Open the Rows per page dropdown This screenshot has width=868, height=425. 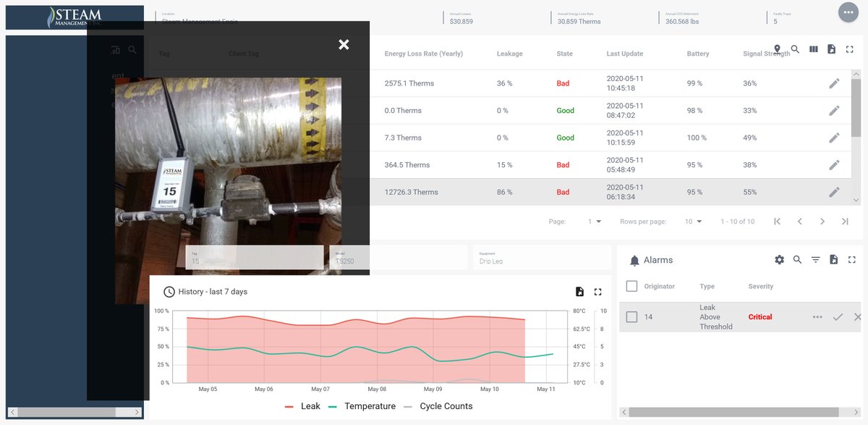(x=692, y=222)
